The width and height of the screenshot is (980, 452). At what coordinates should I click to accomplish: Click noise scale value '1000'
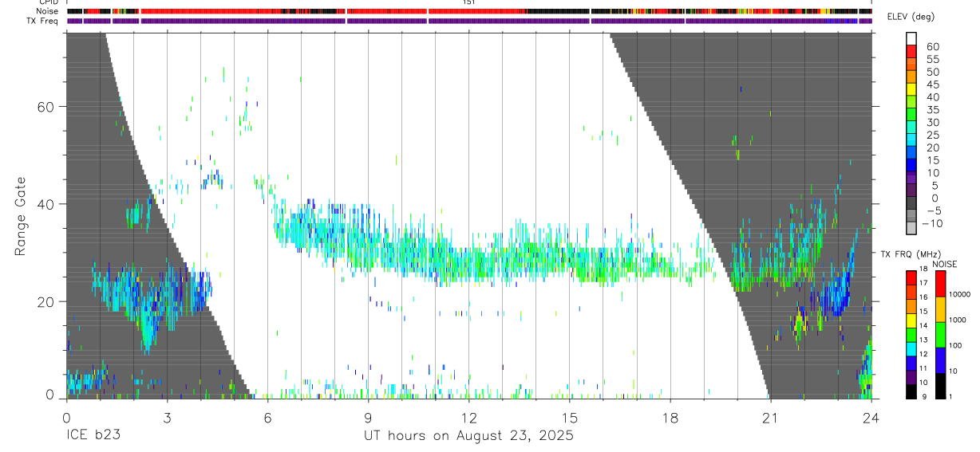tap(958, 320)
